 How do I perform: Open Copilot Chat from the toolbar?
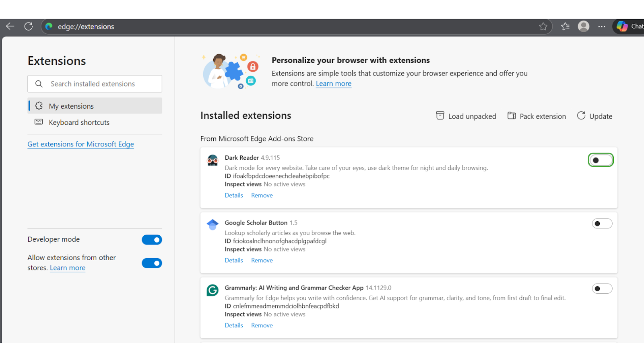[x=629, y=27]
